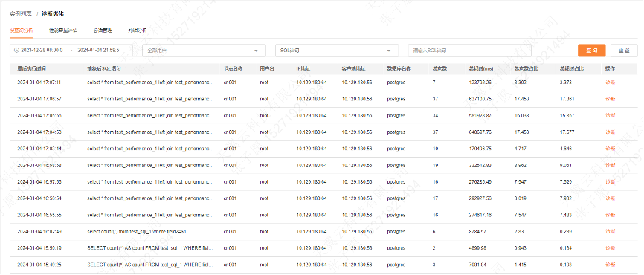Return to 实例列表 via breadcrumb
The image size is (644, 275).
[21, 13]
